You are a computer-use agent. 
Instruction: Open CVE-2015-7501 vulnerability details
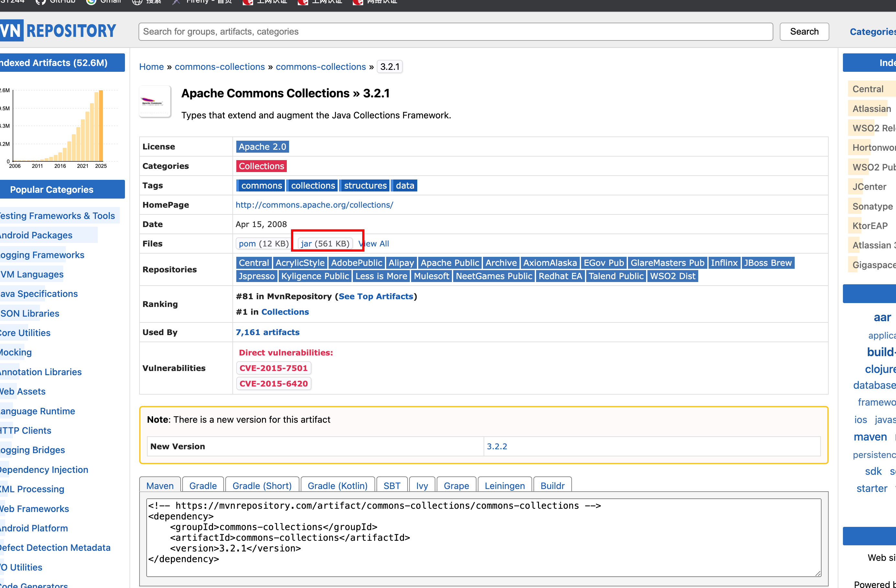coord(273,368)
